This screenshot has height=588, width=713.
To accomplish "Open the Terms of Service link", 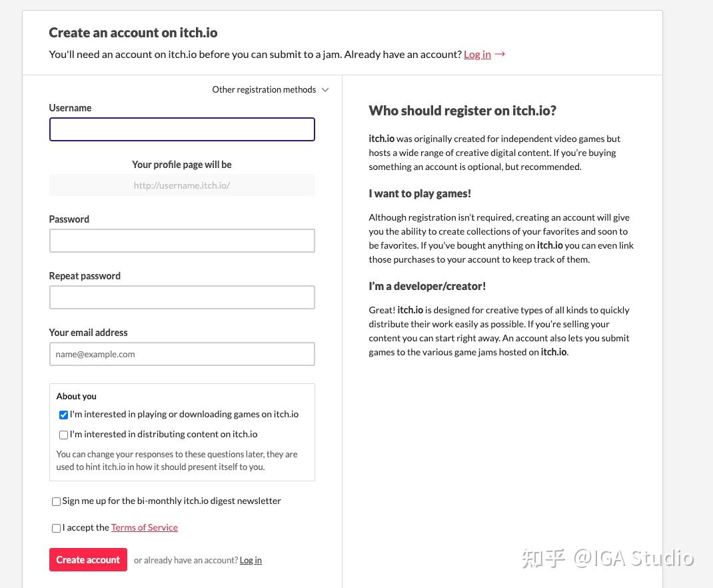I will coord(145,527).
